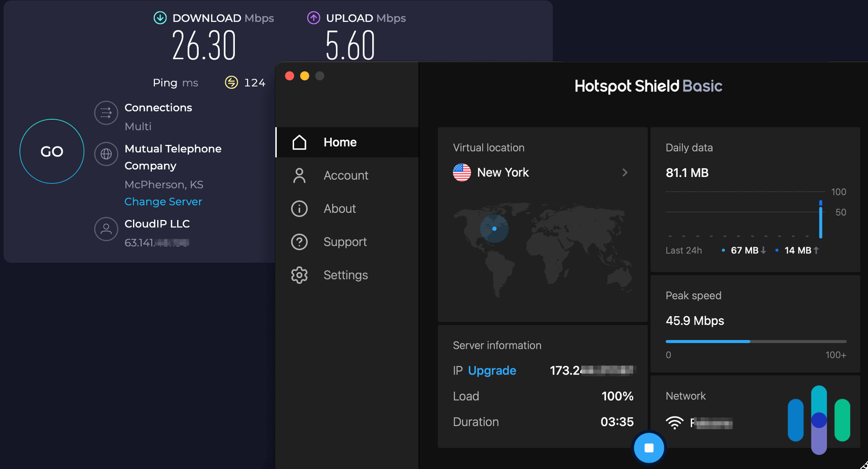Click the About info icon
This screenshot has width=868, height=469.
click(x=299, y=208)
